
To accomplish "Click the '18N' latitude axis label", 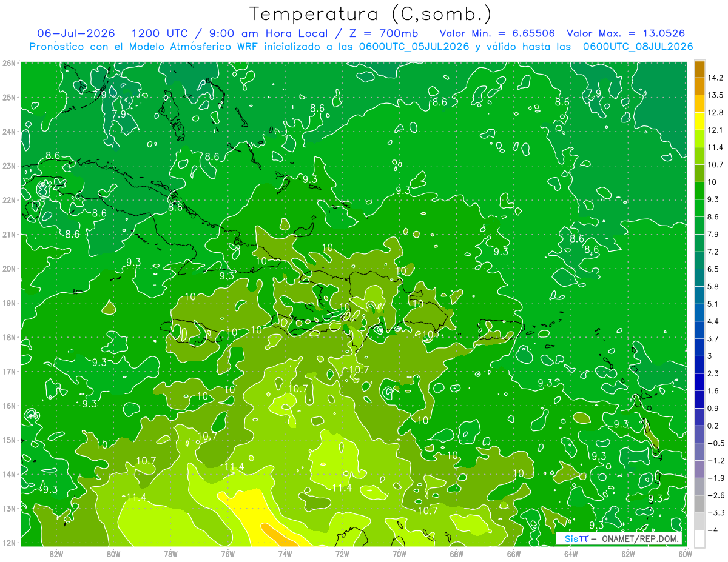I will pos(8,337).
